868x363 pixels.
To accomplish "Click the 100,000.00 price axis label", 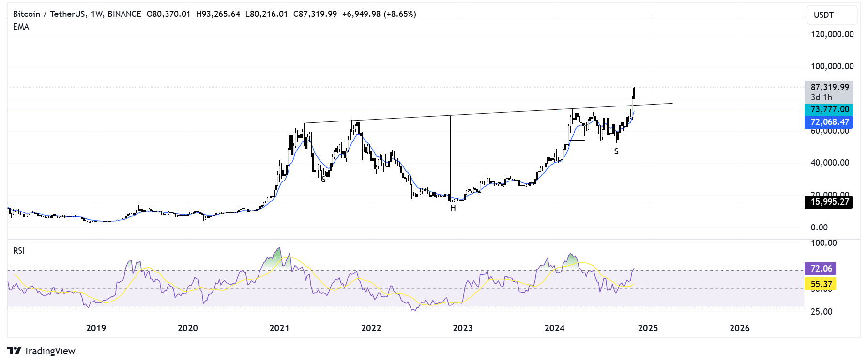I will click(x=832, y=66).
